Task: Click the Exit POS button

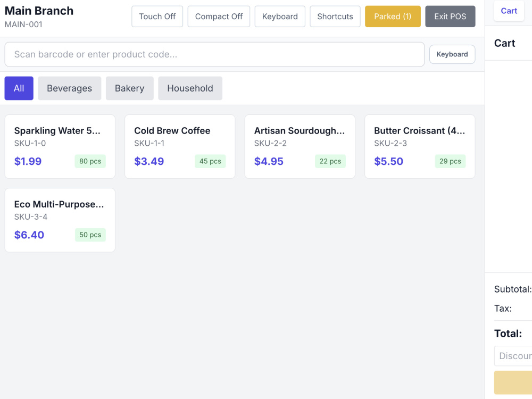Action: pos(450,16)
